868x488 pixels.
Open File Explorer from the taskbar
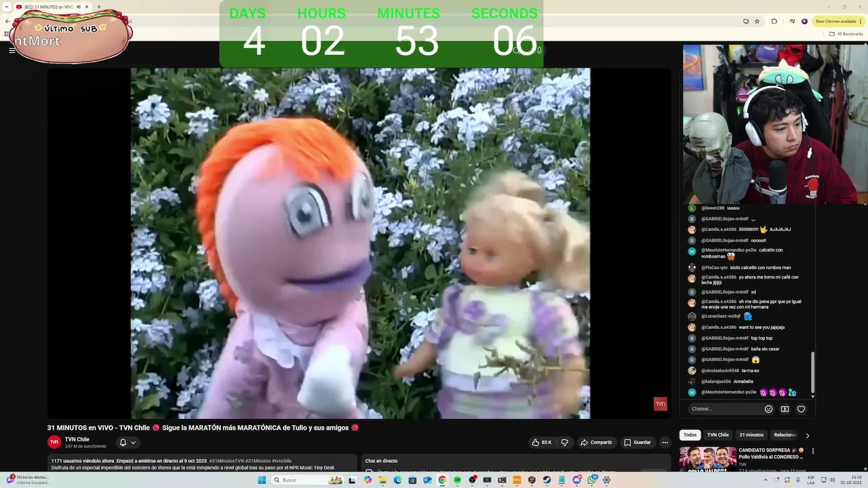tap(382, 480)
